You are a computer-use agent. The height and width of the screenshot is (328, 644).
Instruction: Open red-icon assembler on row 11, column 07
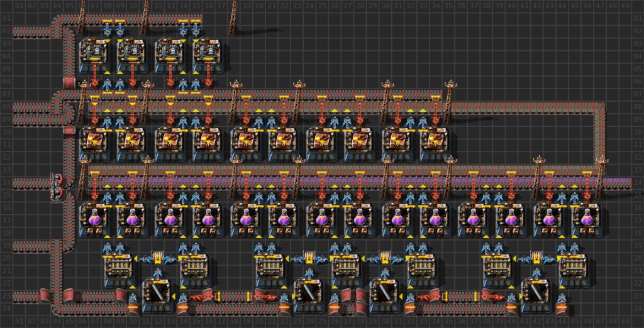(x=94, y=143)
